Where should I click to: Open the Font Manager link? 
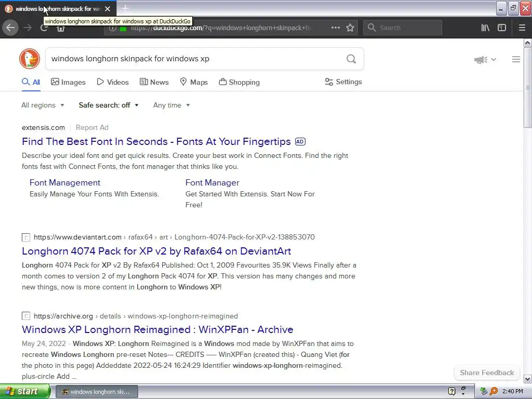(x=212, y=182)
